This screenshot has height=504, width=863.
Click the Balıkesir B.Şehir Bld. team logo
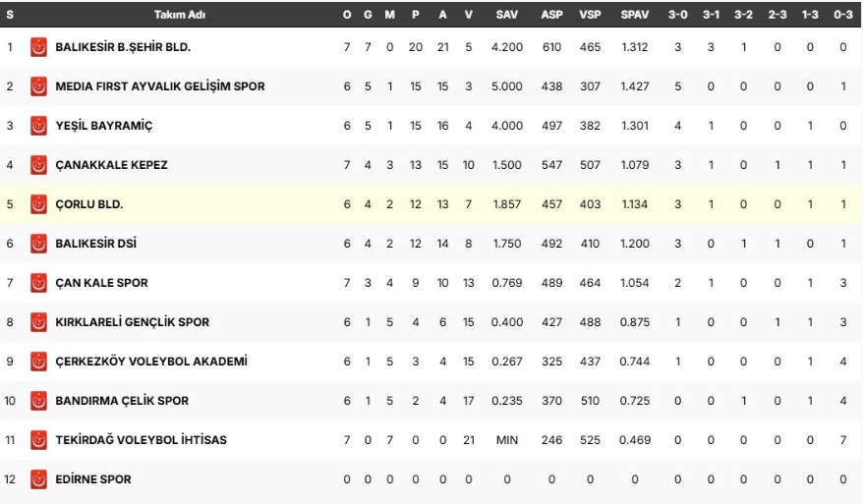coord(39,47)
